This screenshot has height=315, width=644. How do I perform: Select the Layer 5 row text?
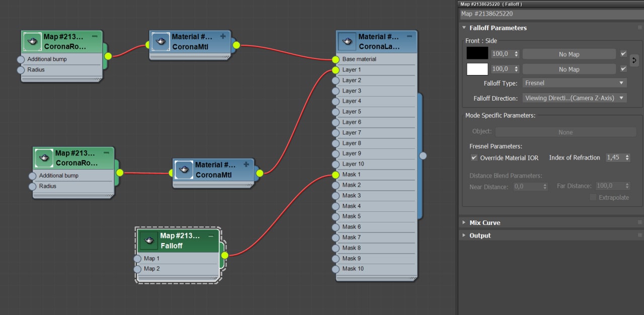coord(352,112)
